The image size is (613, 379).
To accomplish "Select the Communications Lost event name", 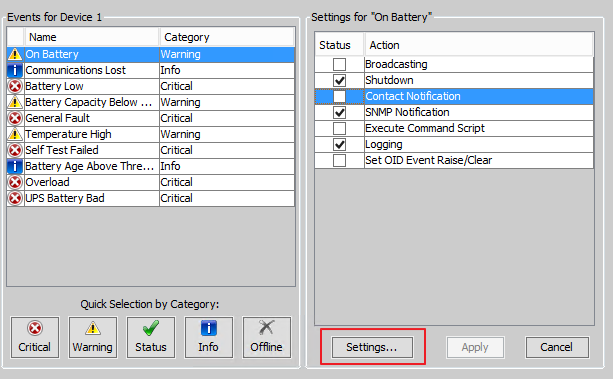I will pyautogui.click(x=75, y=70).
